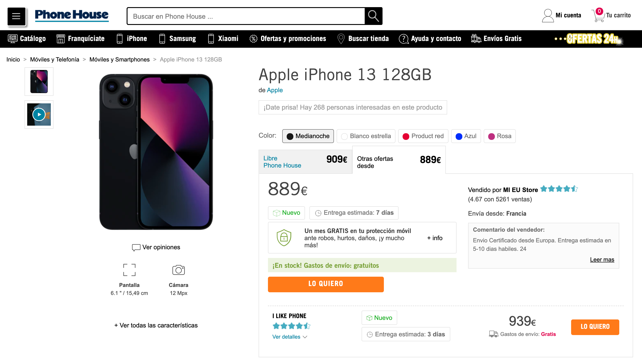Play the product video thumbnail
The height and width of the screenshot is (364, 642).
pyautogui.click(x=39, y=115)
